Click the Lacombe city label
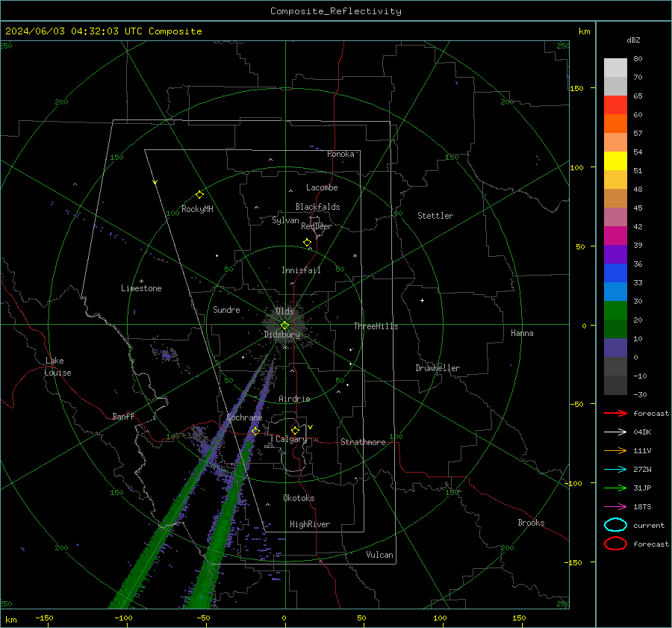This screenshot has height=628, width=672. tap(322, 187)
